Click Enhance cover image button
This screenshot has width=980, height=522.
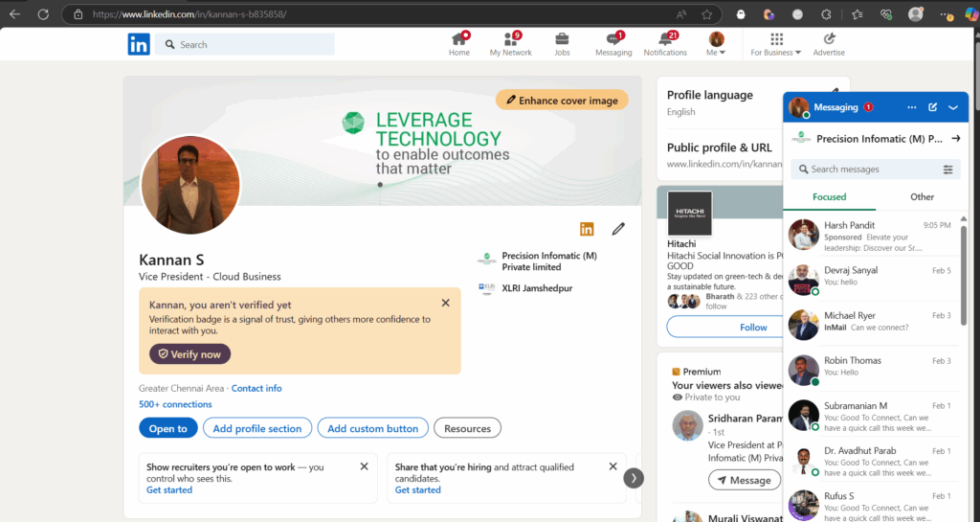[x=562, y=100]
